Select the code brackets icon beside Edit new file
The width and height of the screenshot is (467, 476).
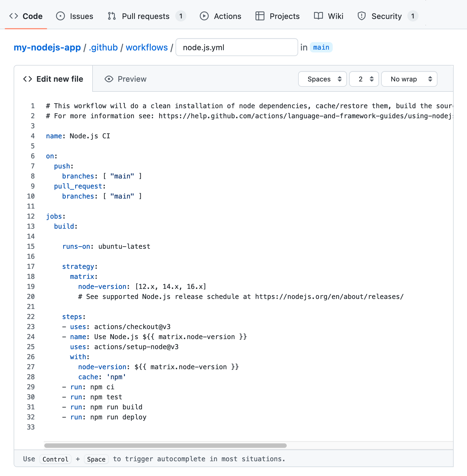click(x=27, y=79)
